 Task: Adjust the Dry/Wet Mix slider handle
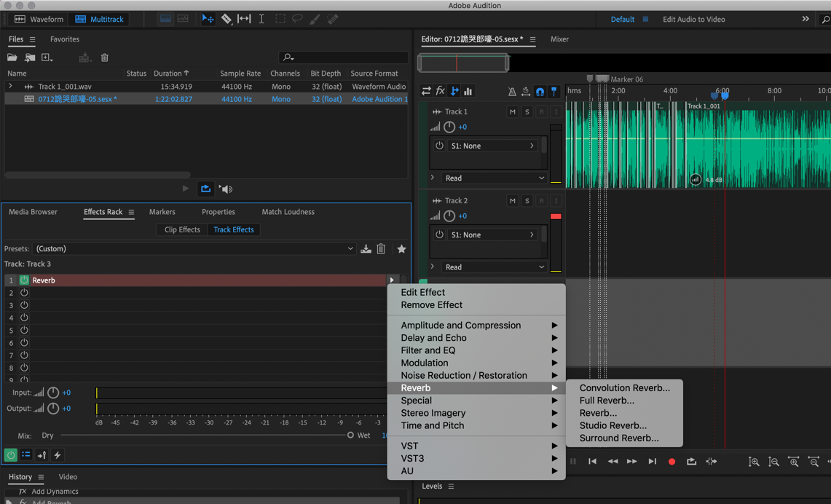350,435
